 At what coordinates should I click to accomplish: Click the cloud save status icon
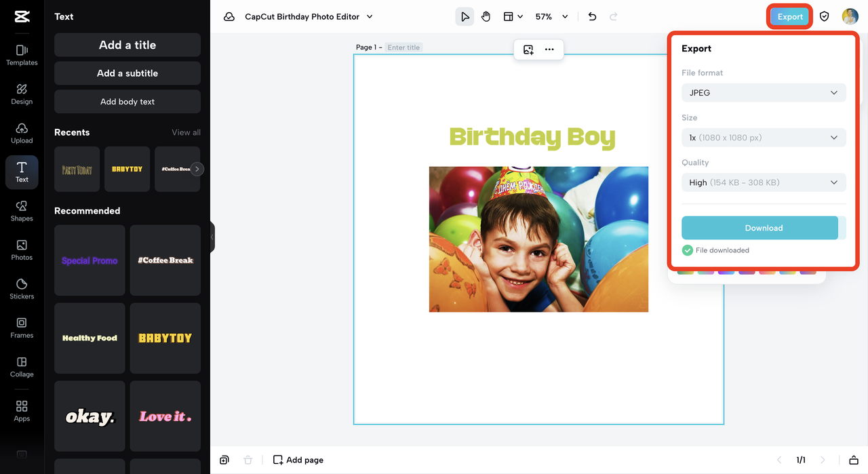229,17
